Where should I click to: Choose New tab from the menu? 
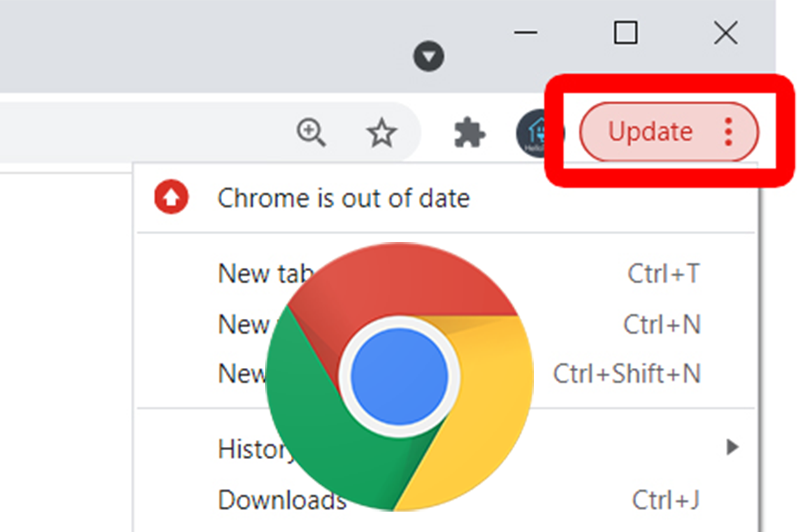point(259,274)
